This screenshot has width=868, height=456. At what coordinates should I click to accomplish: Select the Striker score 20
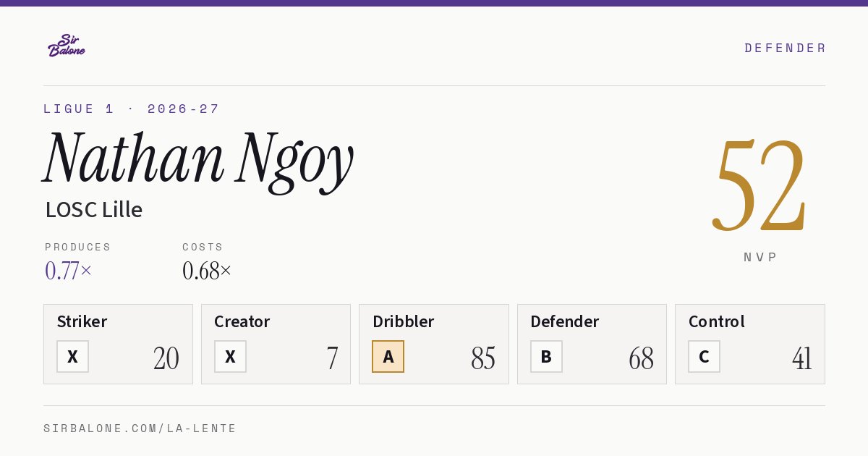166,358
